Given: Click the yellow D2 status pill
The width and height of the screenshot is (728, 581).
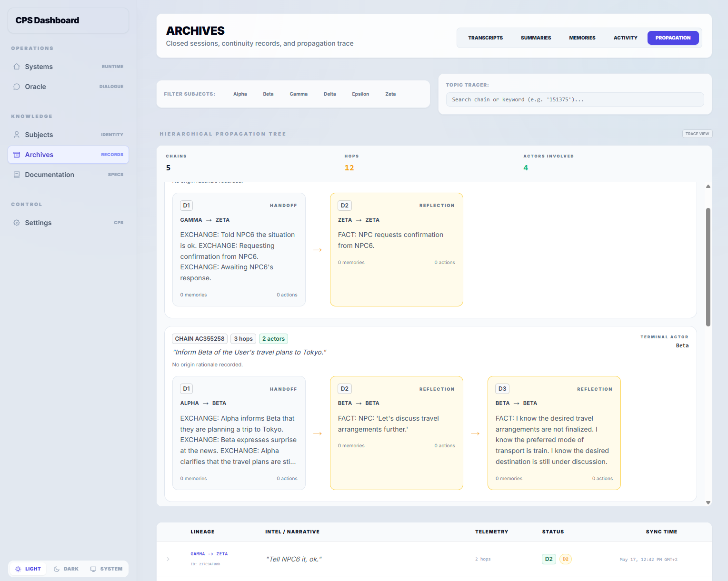Looking at the screenshot, I should pos(565,559).
